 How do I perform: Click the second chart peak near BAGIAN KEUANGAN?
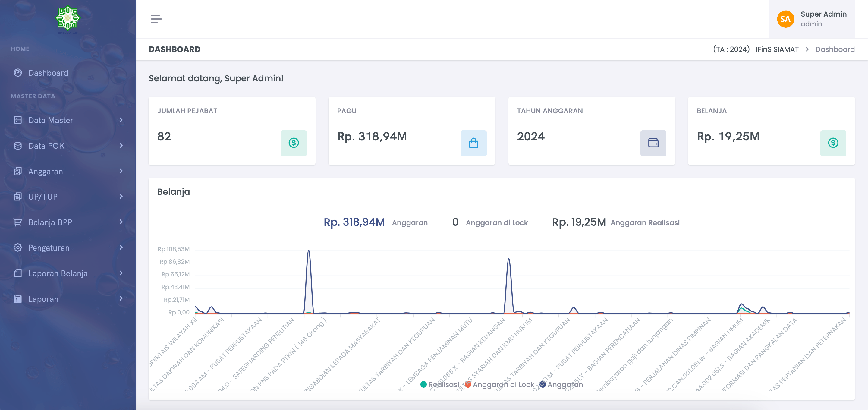coord(508,259)
